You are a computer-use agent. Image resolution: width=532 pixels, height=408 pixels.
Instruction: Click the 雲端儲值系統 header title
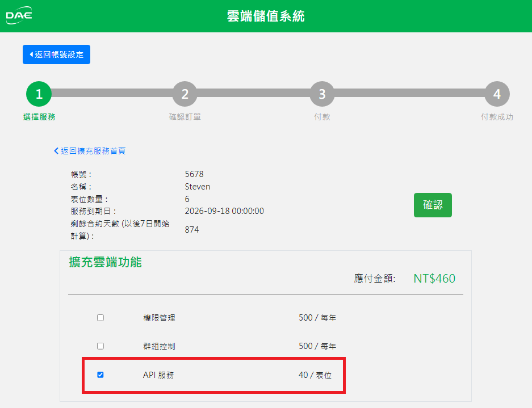click(266, 16)
